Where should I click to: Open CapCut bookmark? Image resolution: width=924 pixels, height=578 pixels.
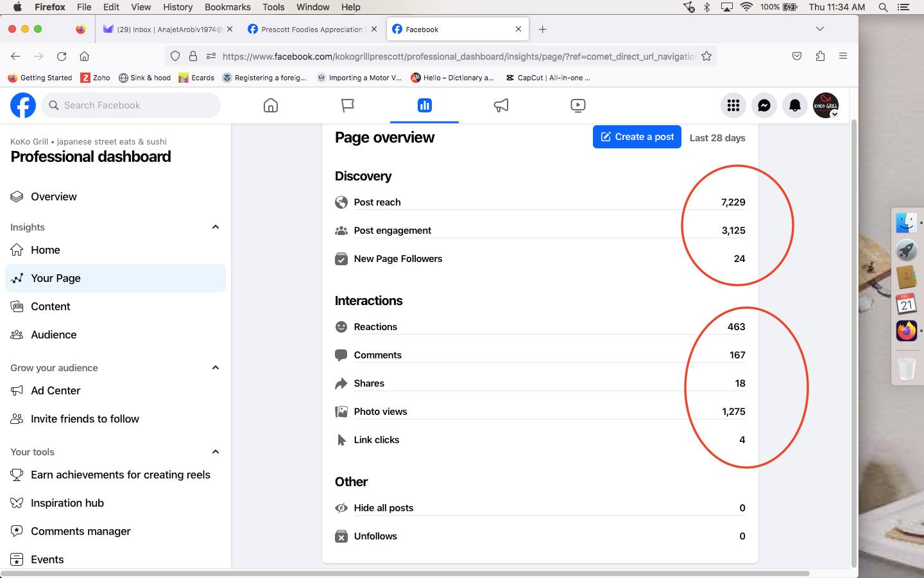547,78
